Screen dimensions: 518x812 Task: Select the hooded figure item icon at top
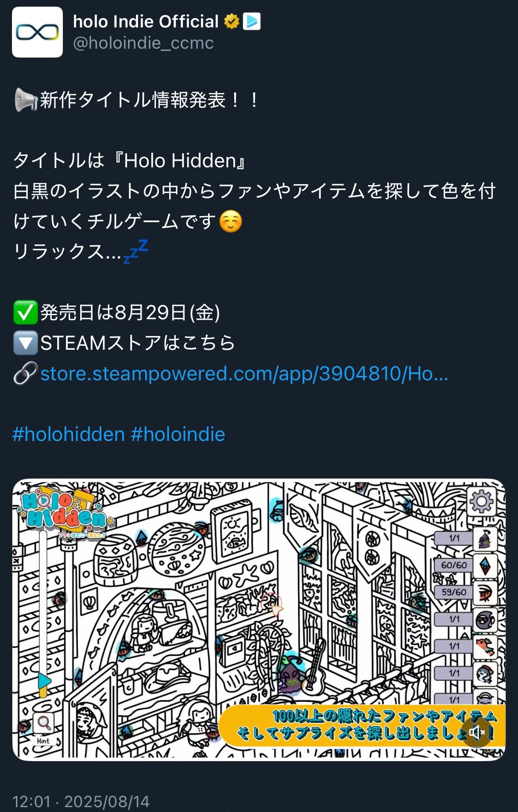485,538
